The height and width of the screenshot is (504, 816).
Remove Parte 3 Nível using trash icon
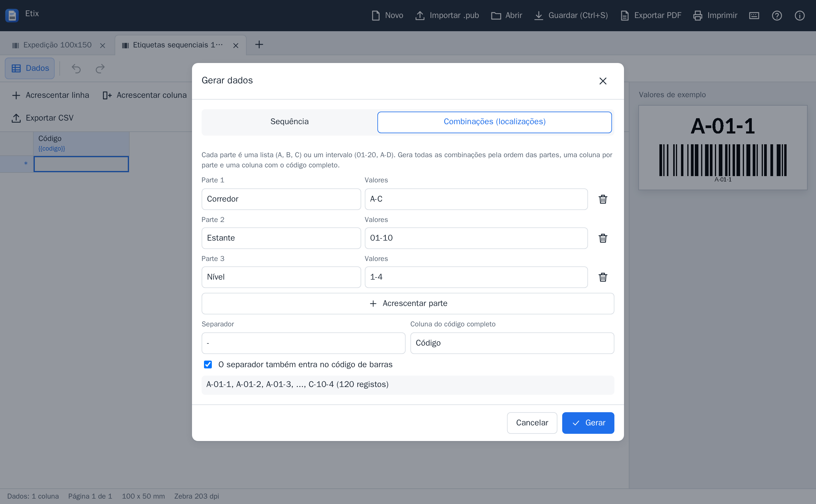pyautogui.click(x=603, y=277)
